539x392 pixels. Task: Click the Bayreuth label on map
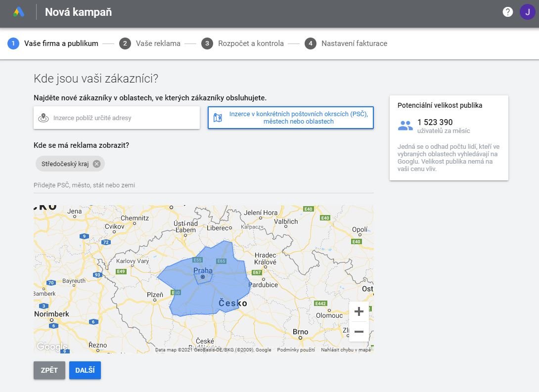coord(74,281)
